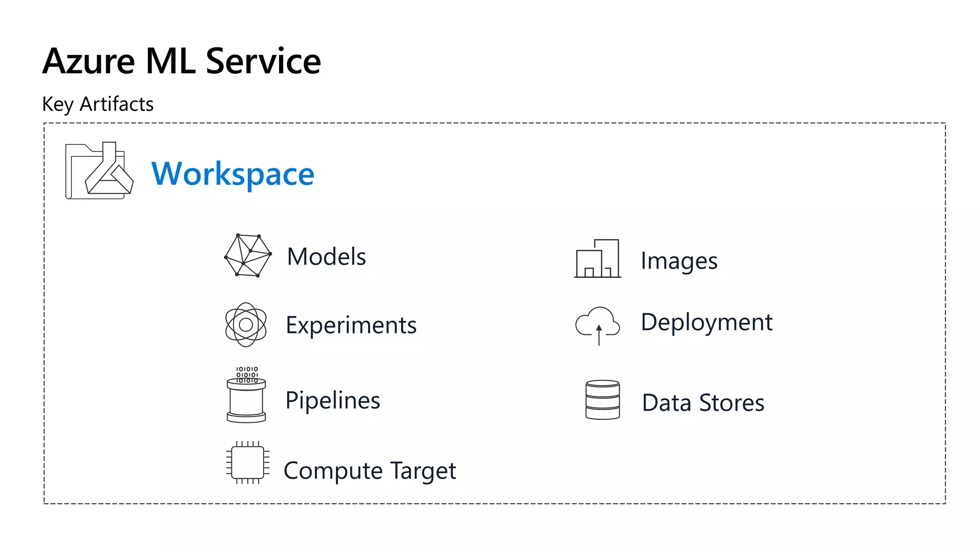Screen dimensions: 980x551
Task: Select the Data Stores label
Action: coord(703,403)
